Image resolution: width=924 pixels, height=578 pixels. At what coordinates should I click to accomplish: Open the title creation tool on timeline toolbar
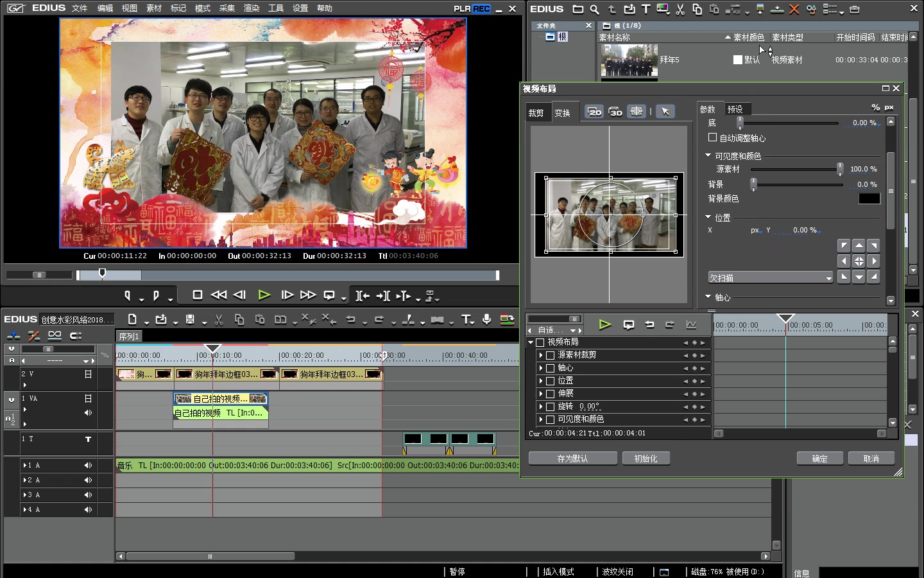(x=466, y=319)
